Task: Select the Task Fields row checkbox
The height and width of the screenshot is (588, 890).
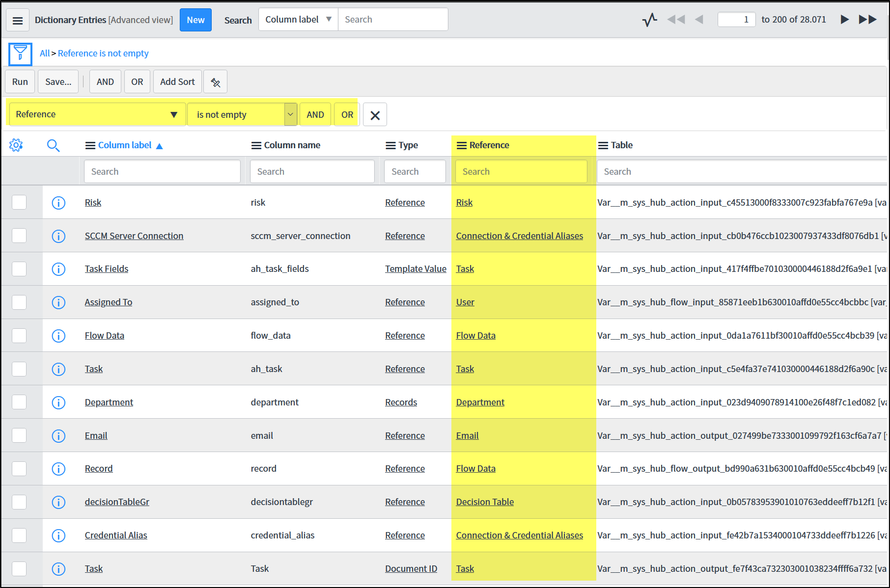Action: (x=19, y=269)
